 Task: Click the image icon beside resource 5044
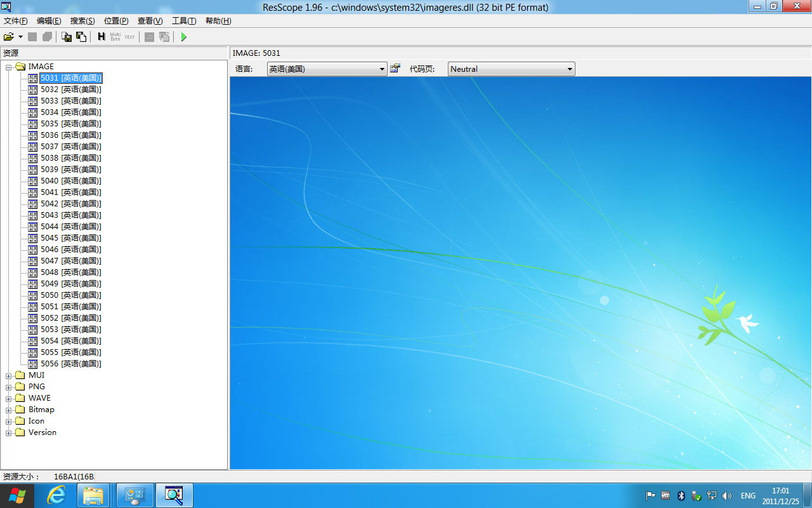[x=33, y=227]
